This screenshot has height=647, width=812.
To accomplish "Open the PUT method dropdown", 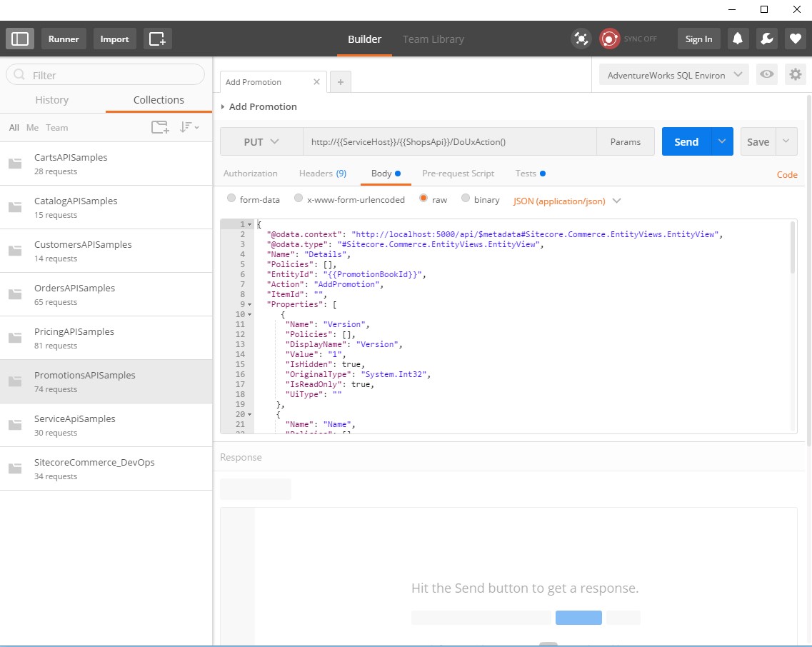I will tap(261, 141).
